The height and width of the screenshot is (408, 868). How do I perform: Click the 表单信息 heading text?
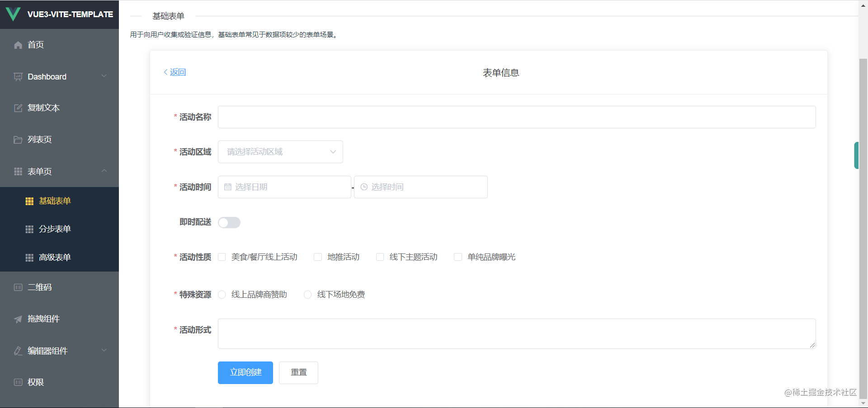(501, 73)
